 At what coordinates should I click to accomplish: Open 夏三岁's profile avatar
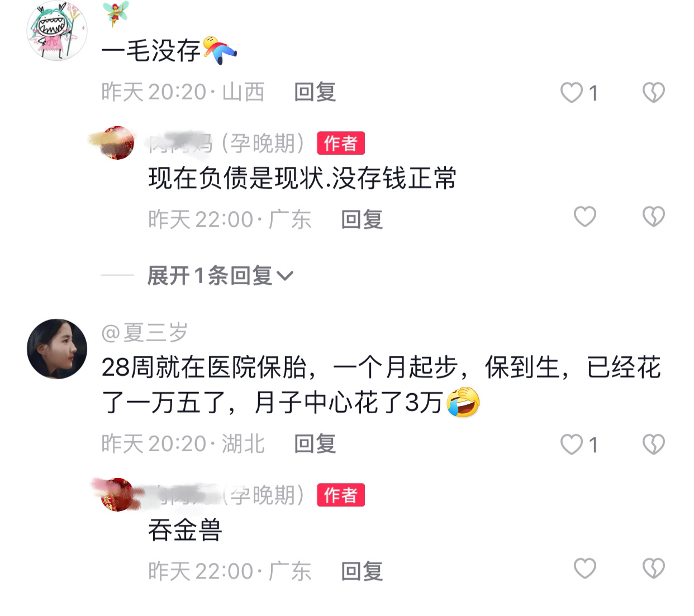tap(57, 349)
